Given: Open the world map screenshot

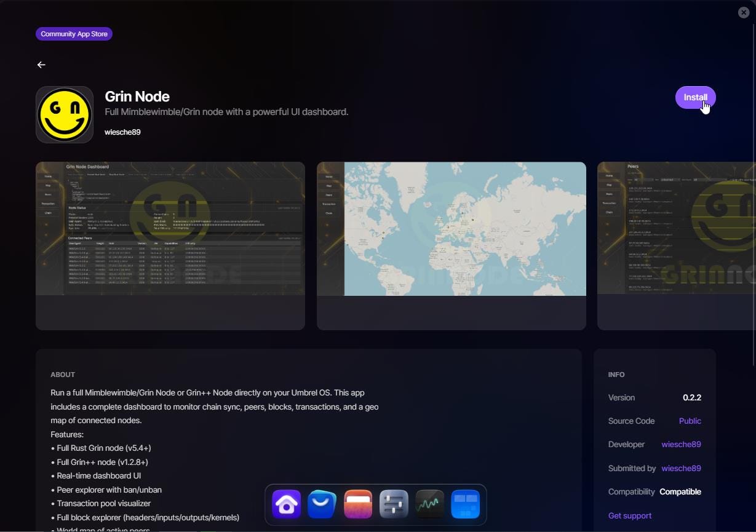Looking at the screenshot, I should pyautogui.click(x=452, y=246).
